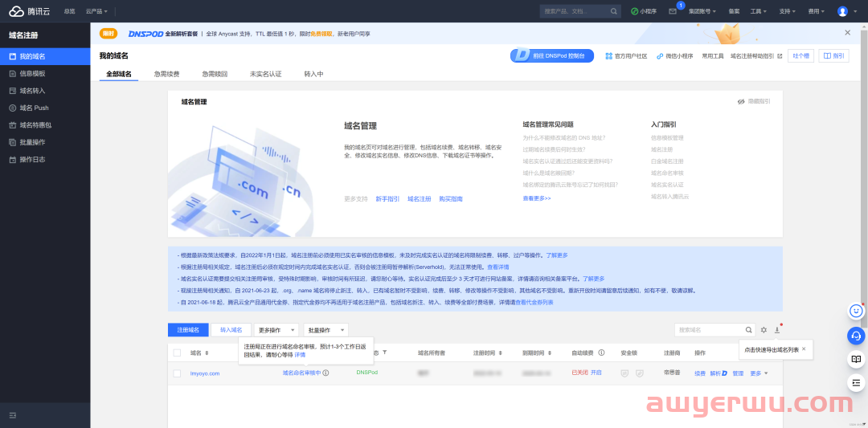This screenshot has height=428, width=868.
Task: Click the search icon in 搜索域名 box
Action: coord(749,330)
